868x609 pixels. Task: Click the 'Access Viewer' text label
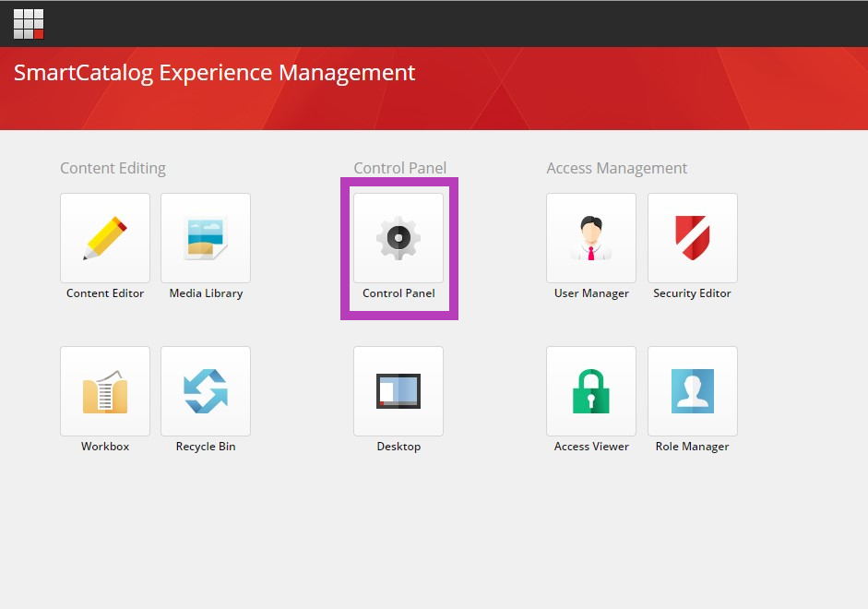591,447
